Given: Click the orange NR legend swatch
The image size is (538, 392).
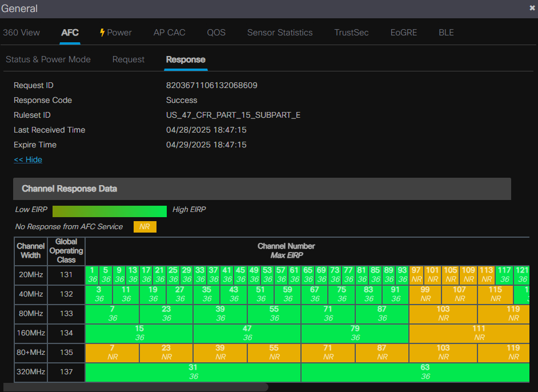Looking at the screenshot, I should click(144, 227).
